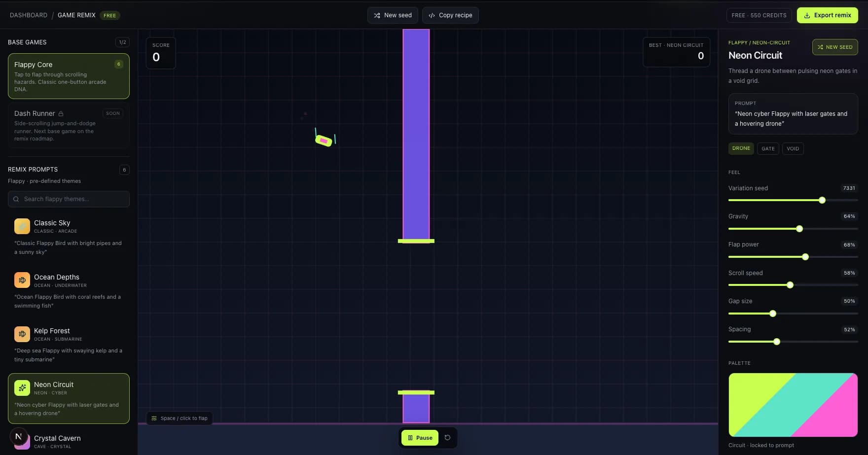868x455 pixels.
Task: Click the lower purple laser gate
Action: (416, 407)
